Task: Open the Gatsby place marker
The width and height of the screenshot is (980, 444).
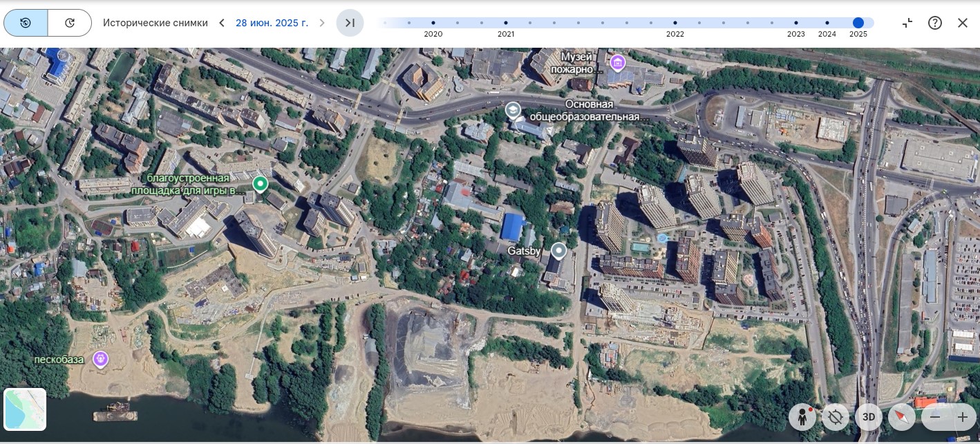Action: [558, 251]
